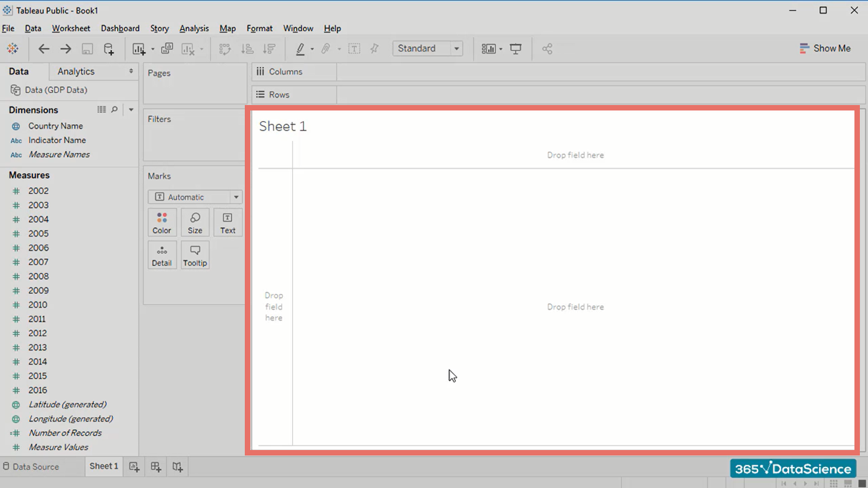Switch to the Analytics pane tab
Viewport: 868px width, 488px height.
click(x=76, y=71)
